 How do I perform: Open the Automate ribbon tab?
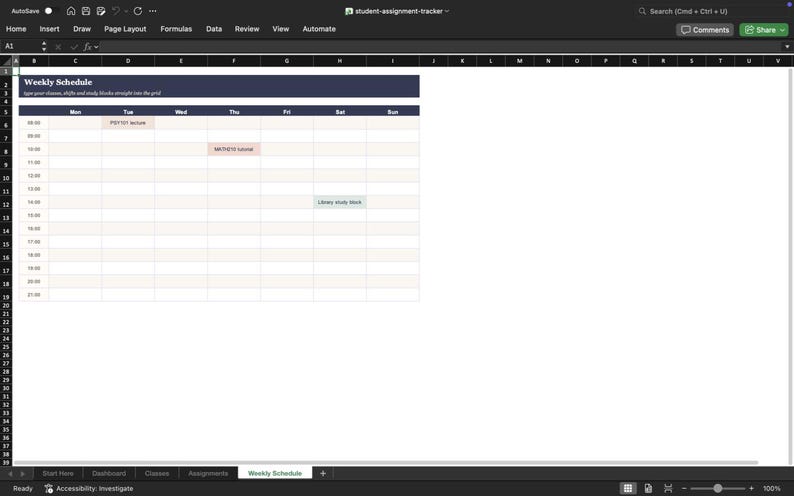tap(319, 29)
